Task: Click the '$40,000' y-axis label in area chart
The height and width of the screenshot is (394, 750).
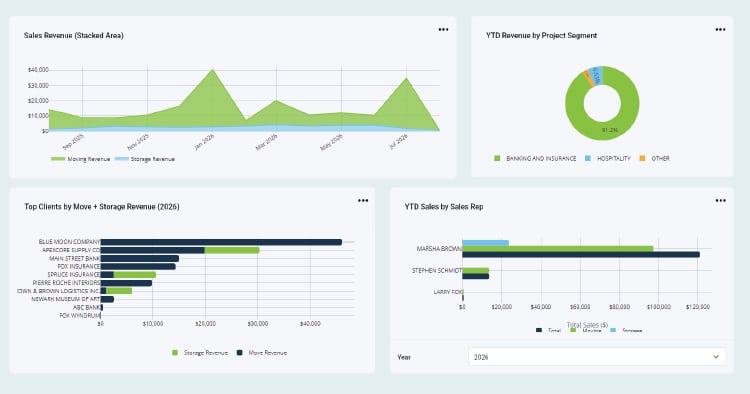Action: point(38,70)
